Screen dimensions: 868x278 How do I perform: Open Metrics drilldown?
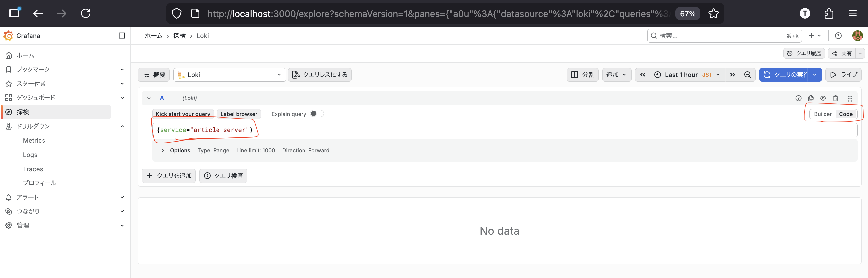(34, 140)
